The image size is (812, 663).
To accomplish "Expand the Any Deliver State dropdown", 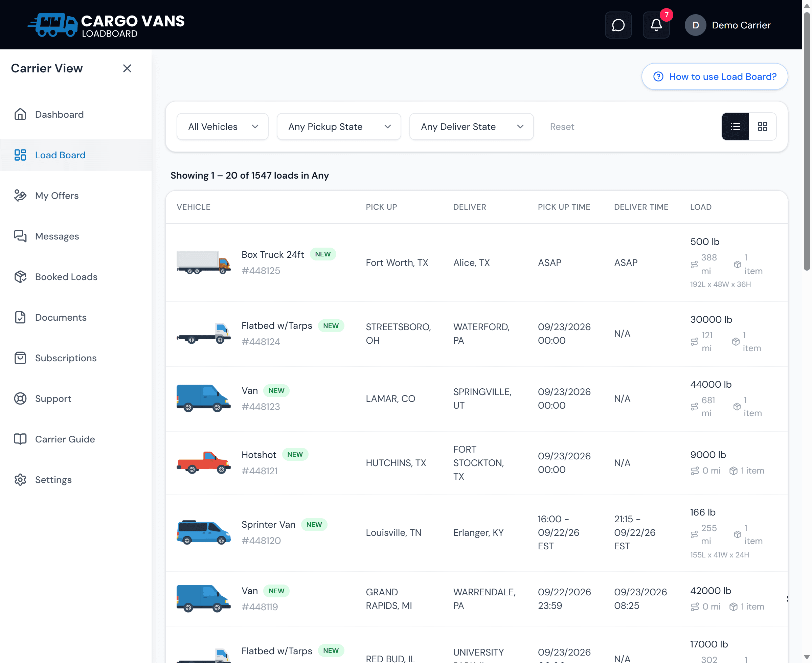I will tap(471, 127).
